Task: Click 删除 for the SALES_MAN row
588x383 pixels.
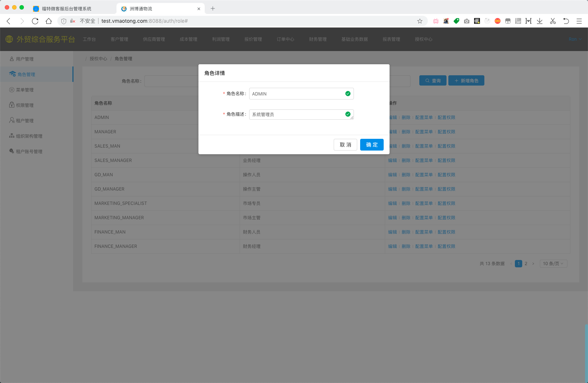Action: coord(406,146)
